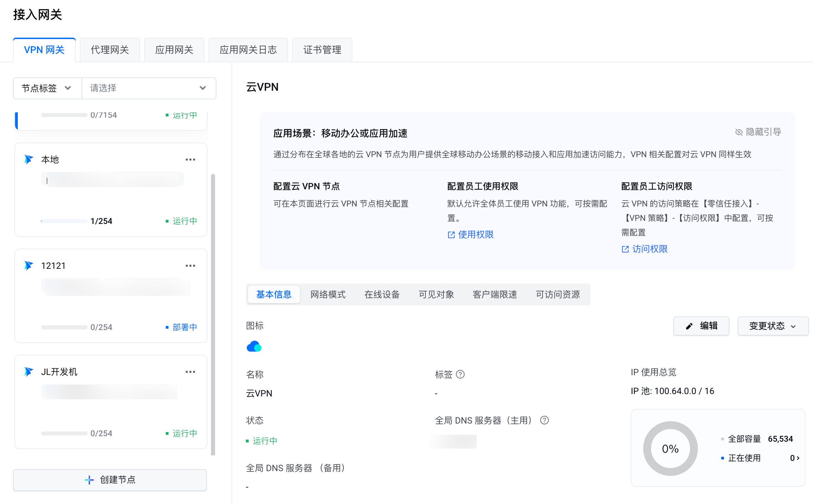Select the 客户端限速 sub-tab
Screen dimensions: 813x504
pyautogui.click(x=495, y=294)
